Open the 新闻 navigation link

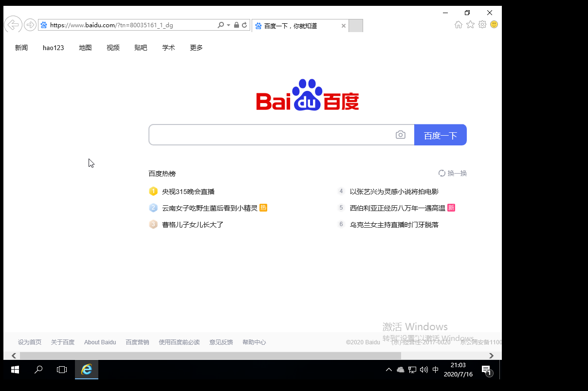pos(21,48)
